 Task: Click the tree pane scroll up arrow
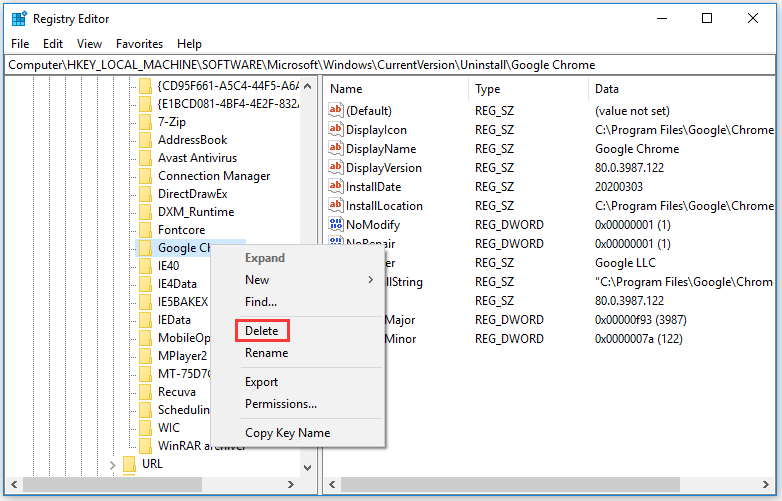(308, 86)
